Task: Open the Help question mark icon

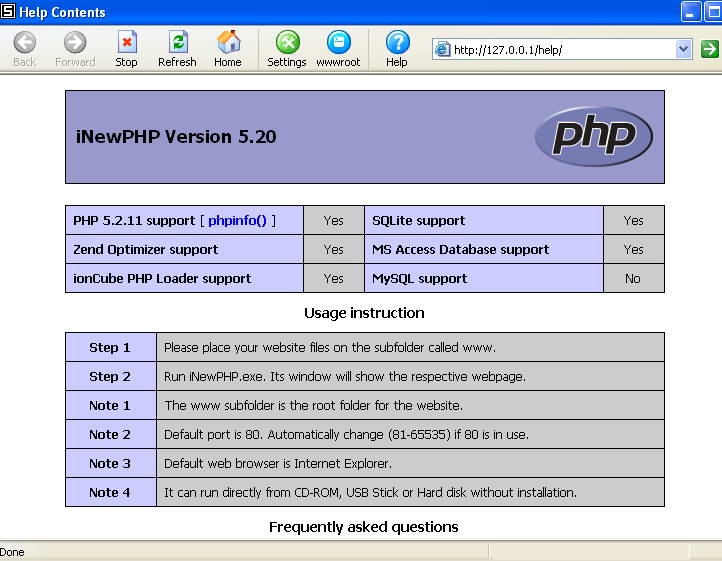Action: click(x=397, y=42)
